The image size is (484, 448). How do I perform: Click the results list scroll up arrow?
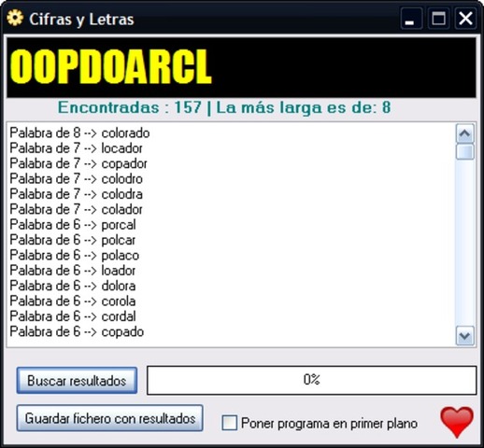464,133
